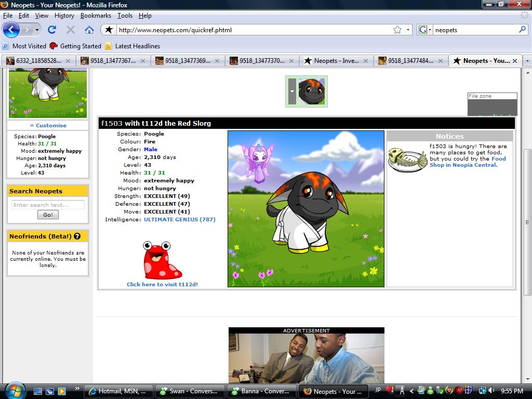Image resolution: width=532 pixels, height=399 pixels.
Task: Switch to the 9518_13477367 tab
Action: (x=113, y=61)
